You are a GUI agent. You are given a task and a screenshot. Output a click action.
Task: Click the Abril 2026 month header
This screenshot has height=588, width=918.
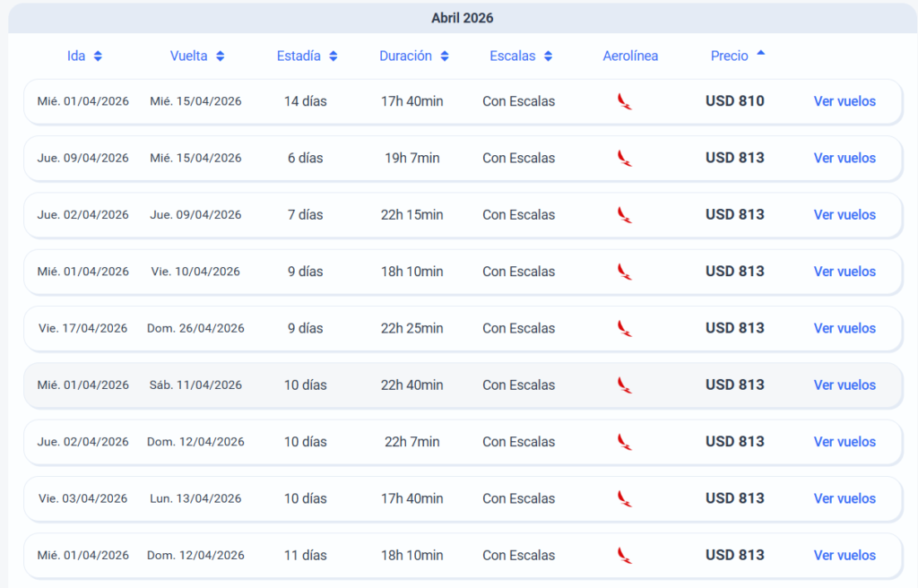pos(462,18)
